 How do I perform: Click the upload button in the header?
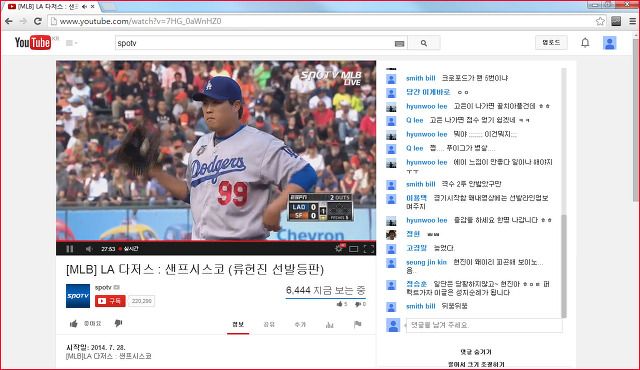[x=551, y=42]
